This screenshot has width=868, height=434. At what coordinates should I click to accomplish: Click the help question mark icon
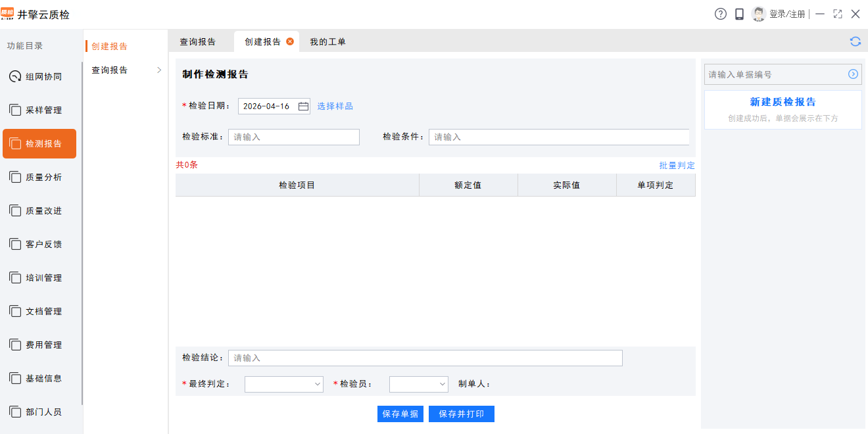[720, 13]
